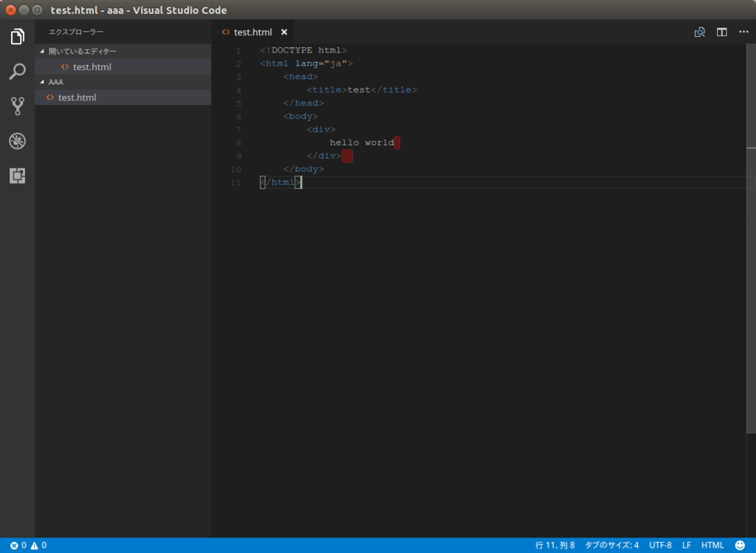Close the Visual Studio Code window
The image size is (756, 553).
(x=10, y=10)
